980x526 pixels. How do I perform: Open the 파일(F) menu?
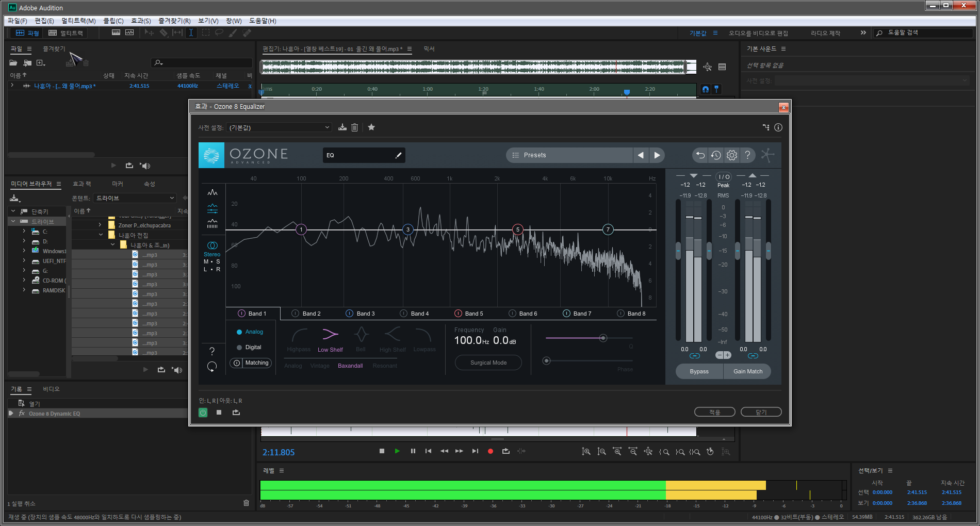click(17, 21)
